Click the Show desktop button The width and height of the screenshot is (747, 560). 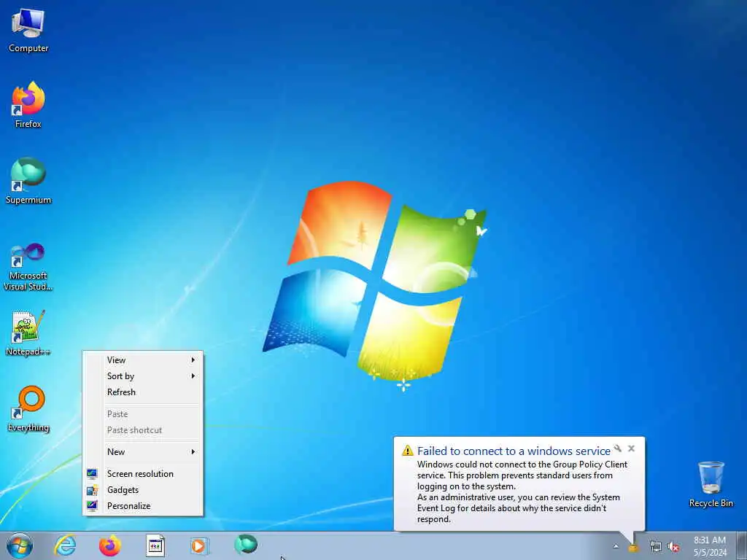coord(742,545)
